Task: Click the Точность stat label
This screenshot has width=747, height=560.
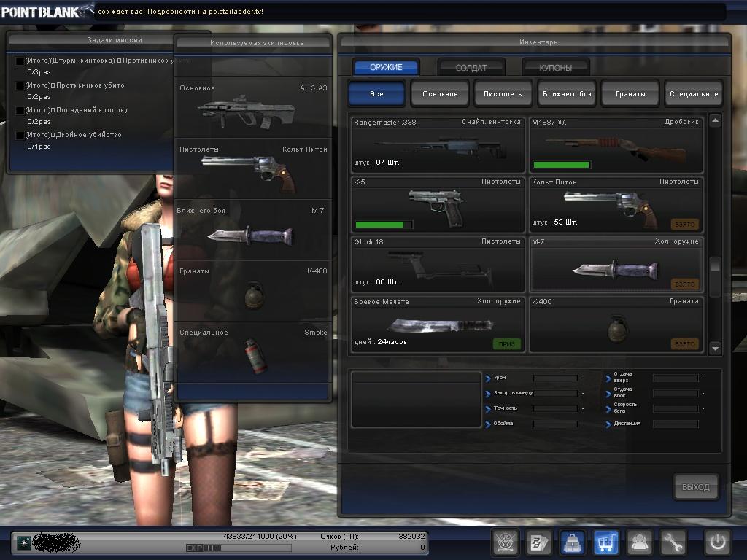Action: click(506, 408)
